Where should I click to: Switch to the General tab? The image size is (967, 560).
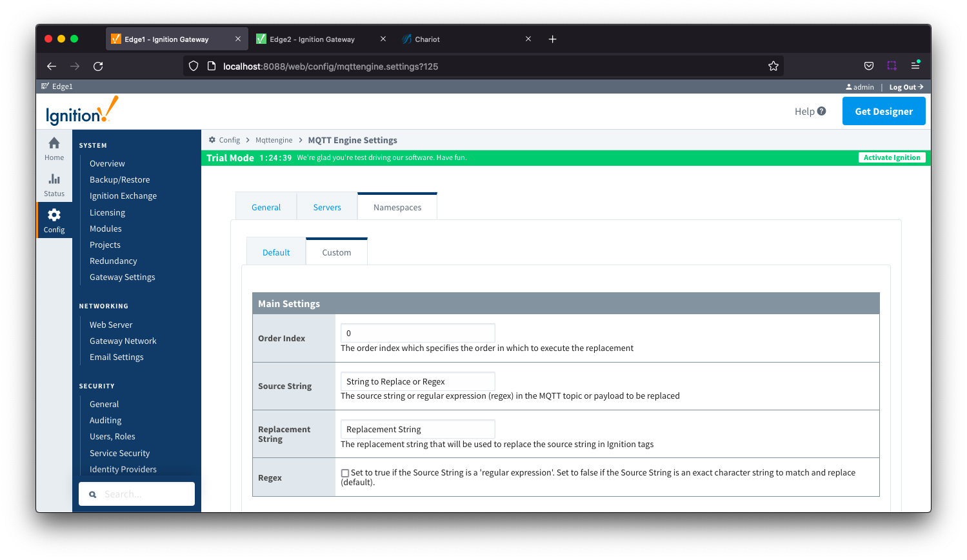pos(266,207)
